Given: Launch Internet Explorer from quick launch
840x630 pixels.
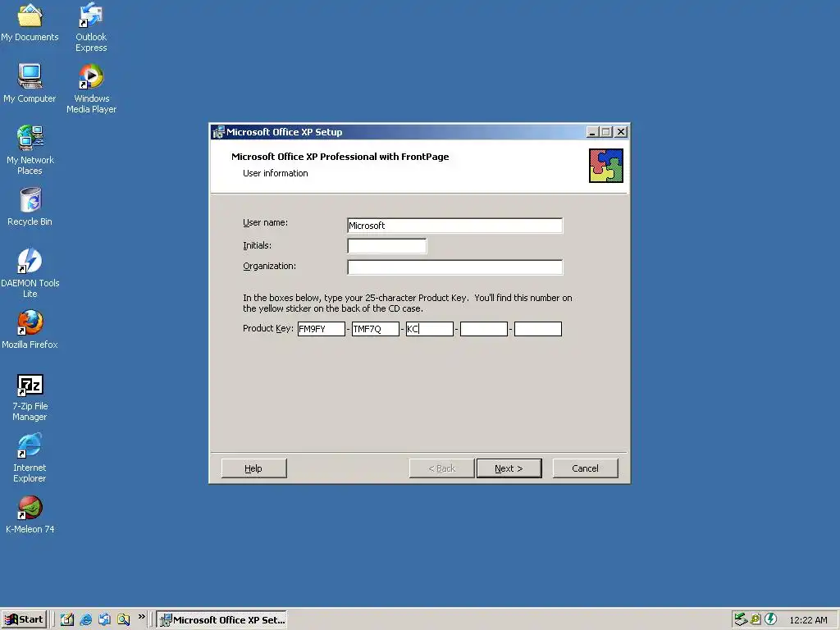Looking at the screenshot, I should click(85, 619).
